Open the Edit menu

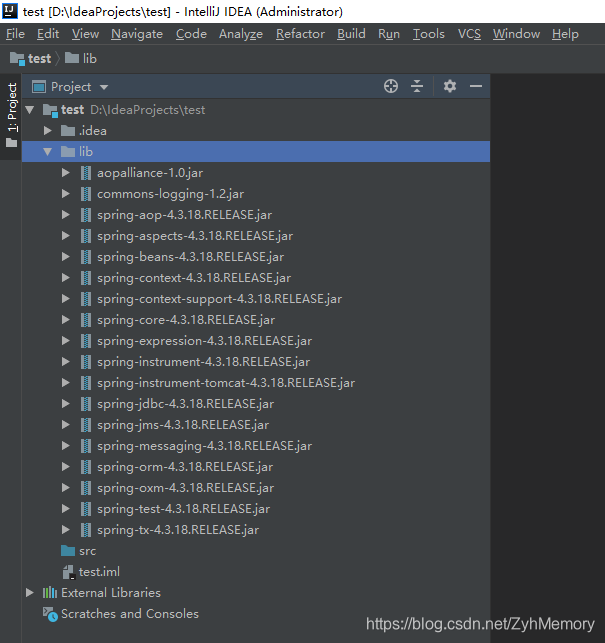[x=48, y=34]
